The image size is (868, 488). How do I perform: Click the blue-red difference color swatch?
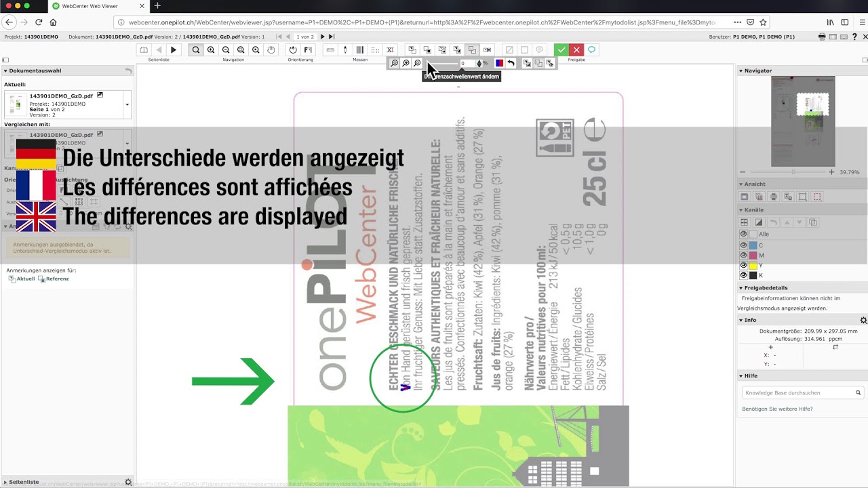(500, 63)
